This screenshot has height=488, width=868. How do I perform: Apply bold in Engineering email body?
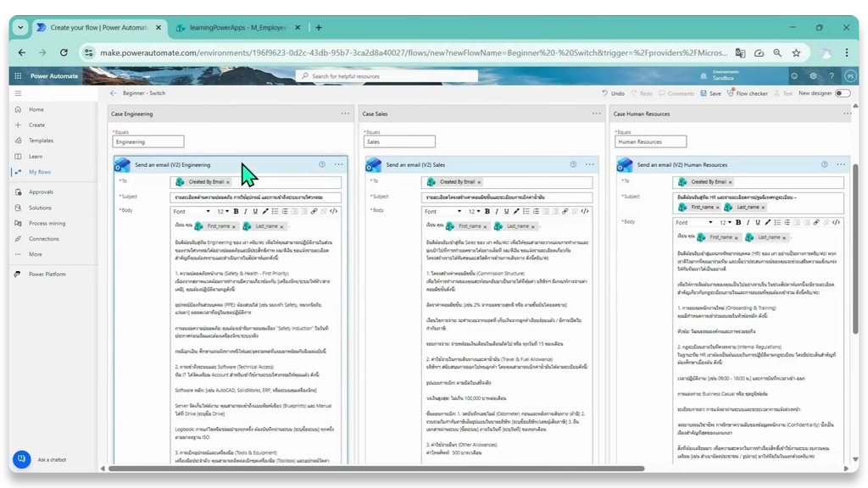click(236, 211)
